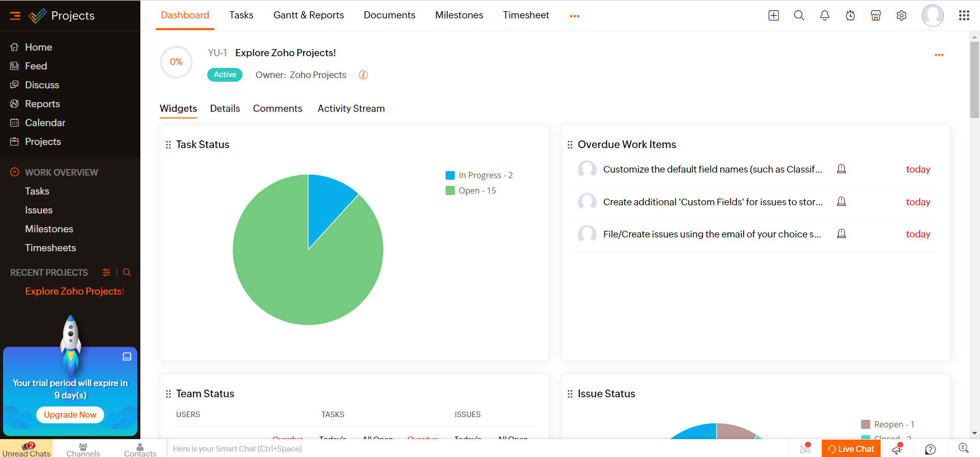Toggle the hamburger sidebar menu

tap(15, 16)
